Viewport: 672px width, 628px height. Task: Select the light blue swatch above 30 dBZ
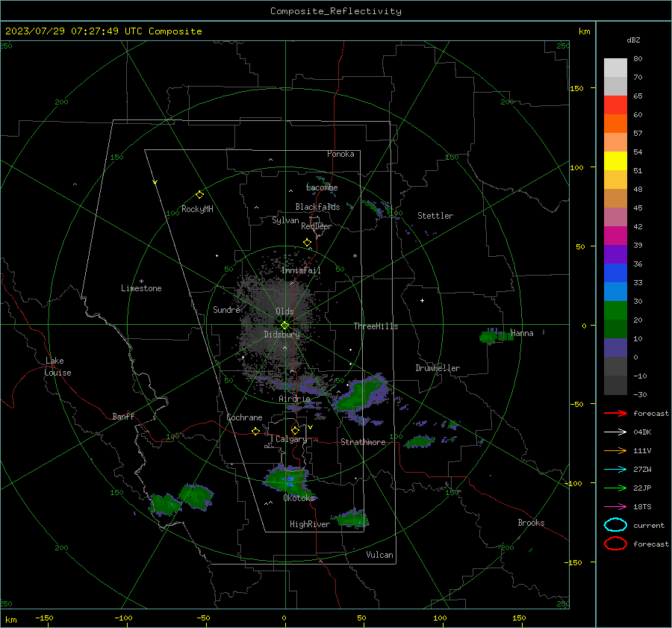tap(615, 291)
